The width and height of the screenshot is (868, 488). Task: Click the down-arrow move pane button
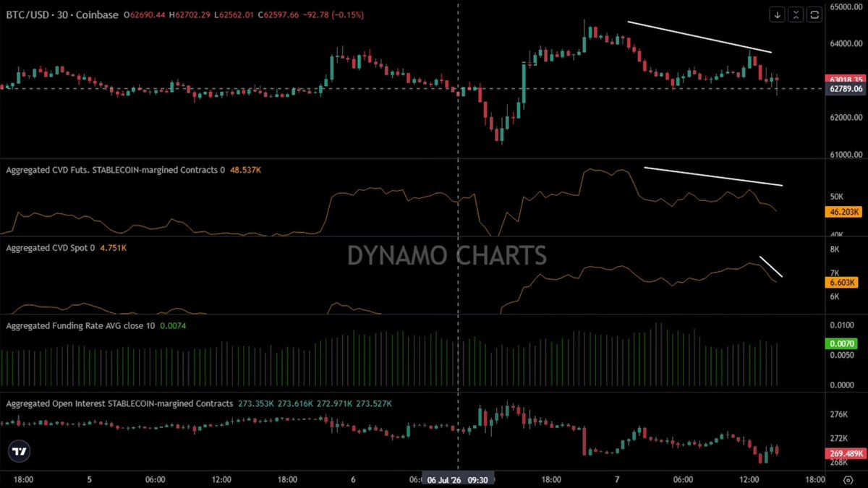tap(778, 14)
